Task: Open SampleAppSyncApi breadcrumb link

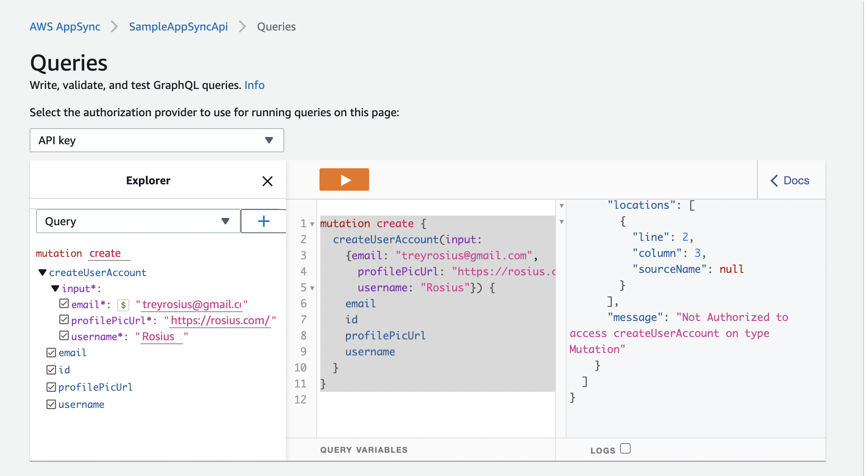Action: (x=178, y=27)
